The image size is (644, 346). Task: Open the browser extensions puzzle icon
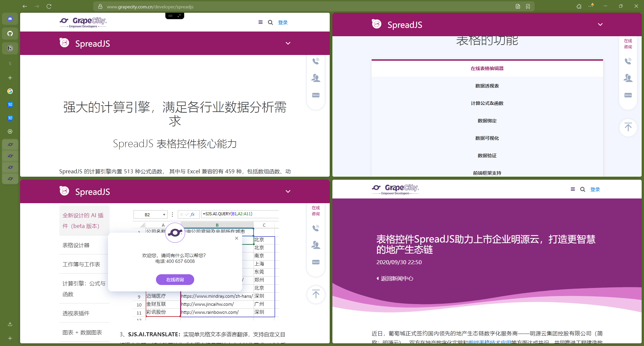(x=579, y=6)
